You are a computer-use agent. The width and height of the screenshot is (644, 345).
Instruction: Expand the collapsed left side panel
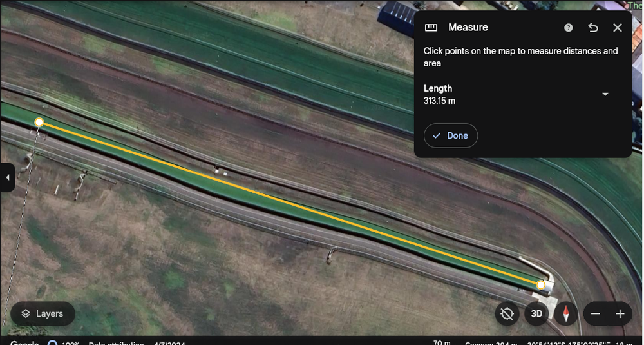coord(7,177)
